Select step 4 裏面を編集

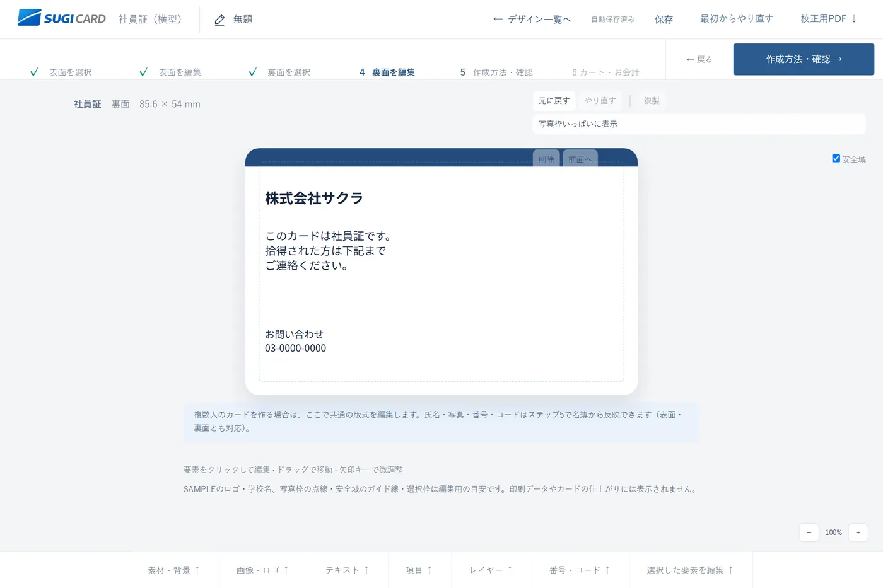387,72
